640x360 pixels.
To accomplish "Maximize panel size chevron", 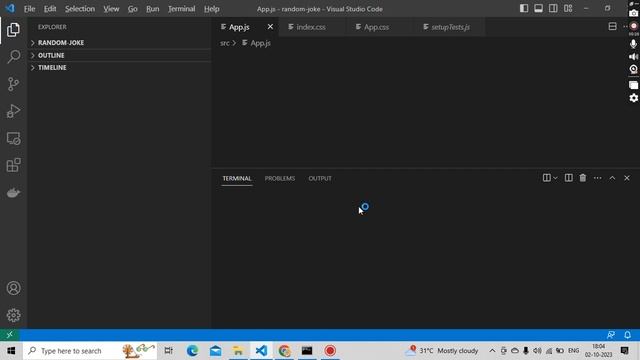I will pyautogui.click(x=612, y=178).
